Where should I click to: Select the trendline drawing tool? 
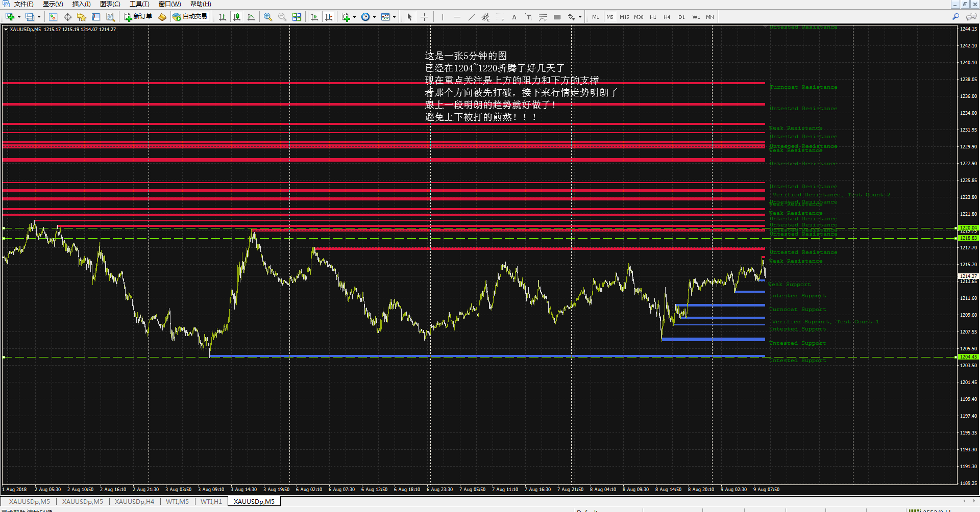(x=471, y=17)
